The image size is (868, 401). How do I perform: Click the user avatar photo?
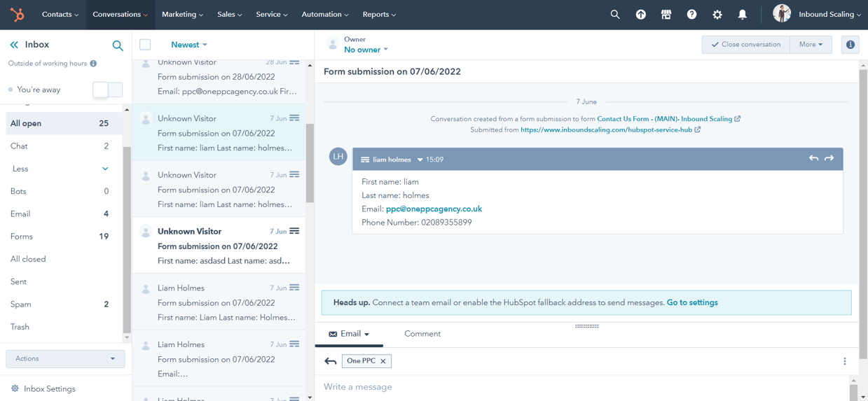(782, 13)
